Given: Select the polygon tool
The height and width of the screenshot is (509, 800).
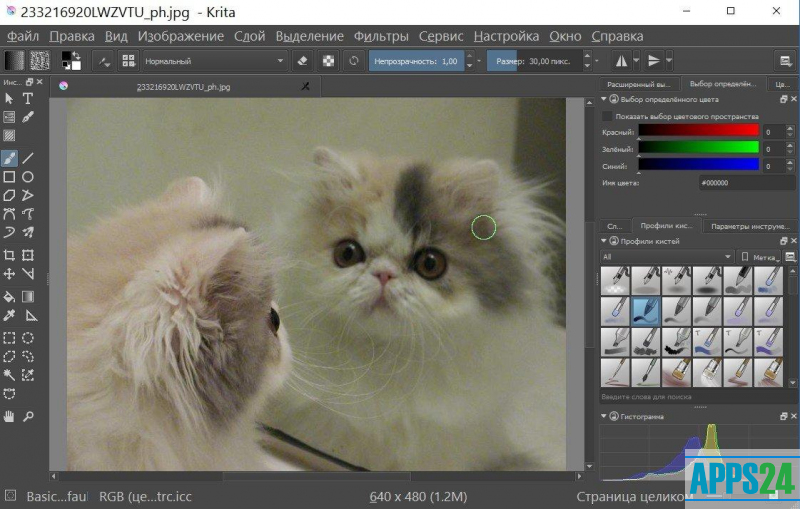Looking at the screenshot, I should (x=9, y=195).
